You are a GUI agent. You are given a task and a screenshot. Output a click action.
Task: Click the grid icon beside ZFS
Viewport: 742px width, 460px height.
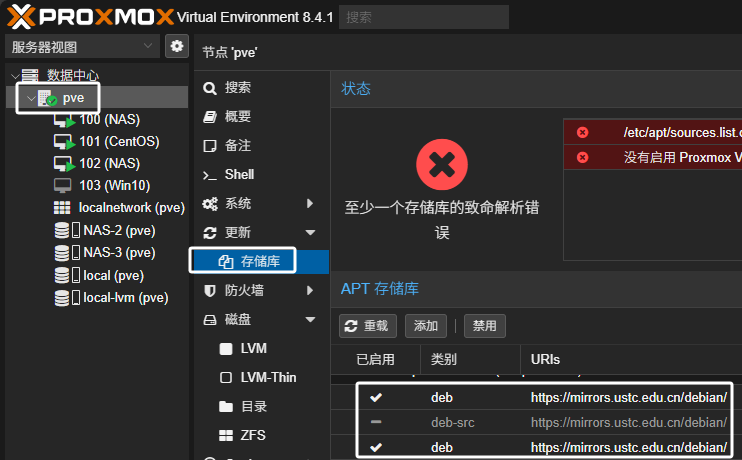[226, 435]
